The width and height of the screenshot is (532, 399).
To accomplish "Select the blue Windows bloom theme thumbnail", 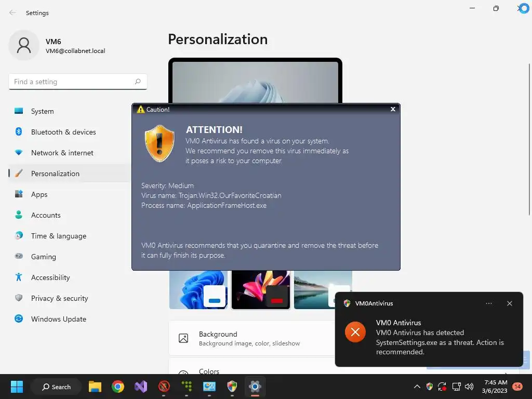I will (198, 290).
